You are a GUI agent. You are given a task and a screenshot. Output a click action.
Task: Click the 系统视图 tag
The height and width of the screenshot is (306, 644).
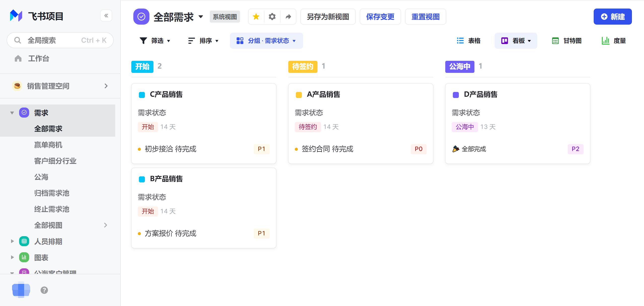coord(225,17)
